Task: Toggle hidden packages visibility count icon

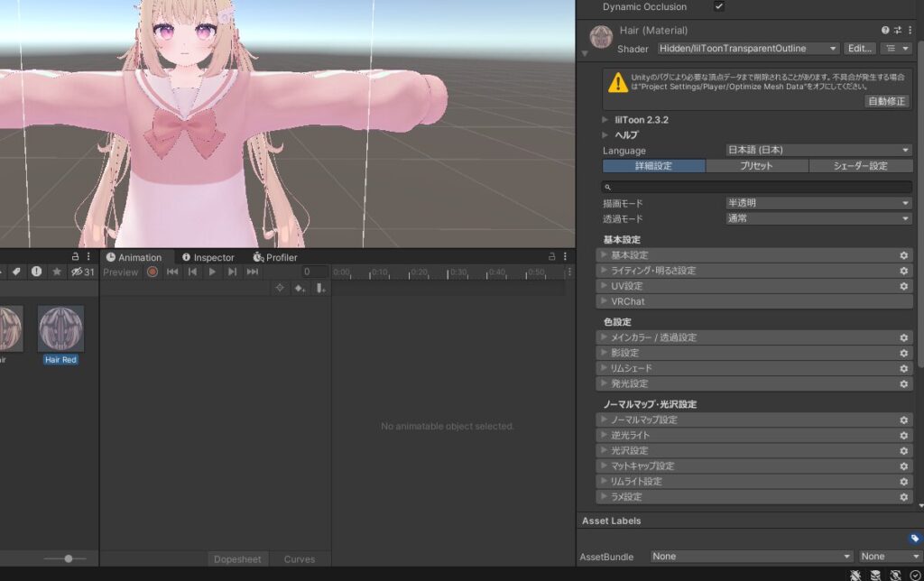Action: pyautogui.click(x=82, y=272)
